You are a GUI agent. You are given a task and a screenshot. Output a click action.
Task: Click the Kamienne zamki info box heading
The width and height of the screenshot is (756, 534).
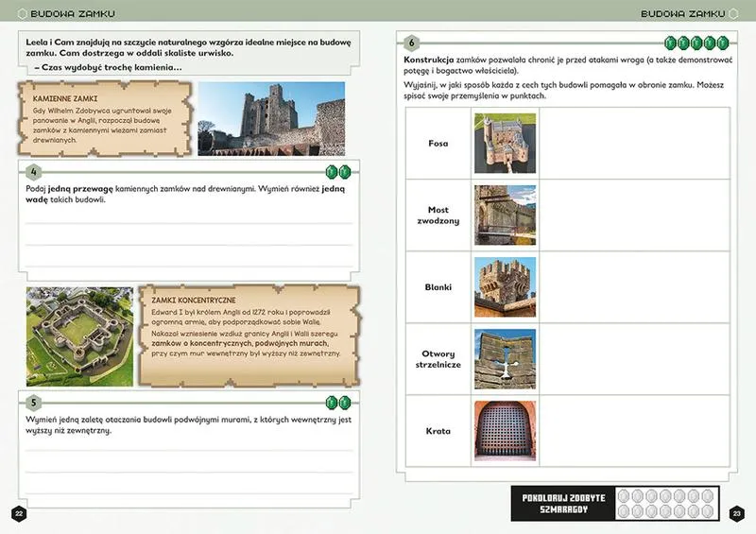click(66, 98)
